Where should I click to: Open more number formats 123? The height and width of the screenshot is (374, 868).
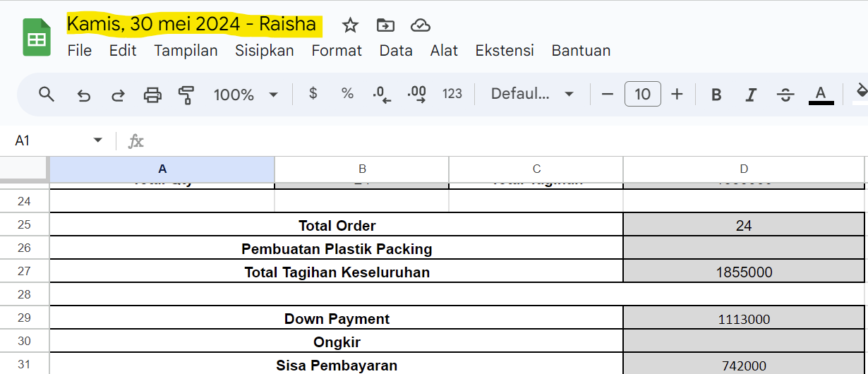[452, 94]
